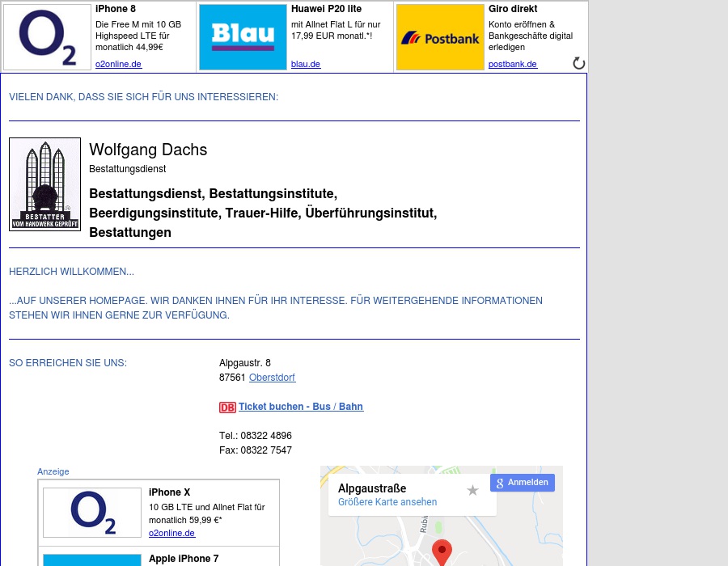This screenshot has width=728, height=566.
Task: Open o2online.de in the bottom iPhone X ad
Action: pos(171,533)
